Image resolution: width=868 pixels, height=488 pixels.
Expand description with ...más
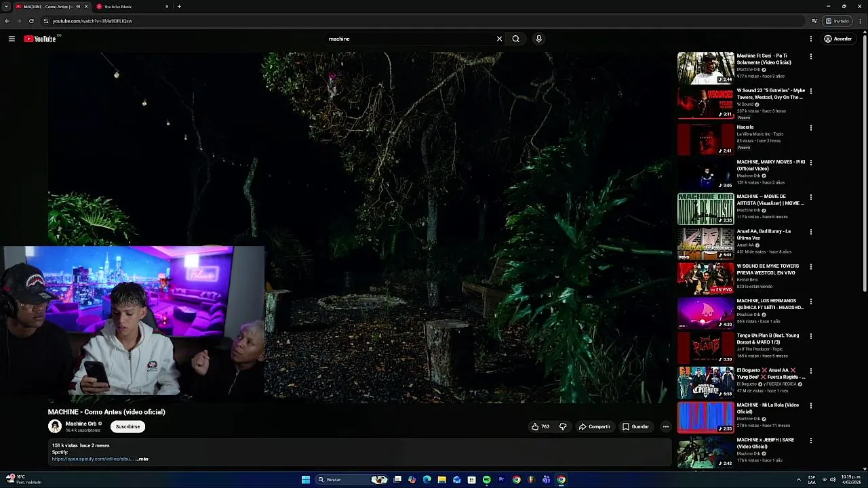(142, 459)
